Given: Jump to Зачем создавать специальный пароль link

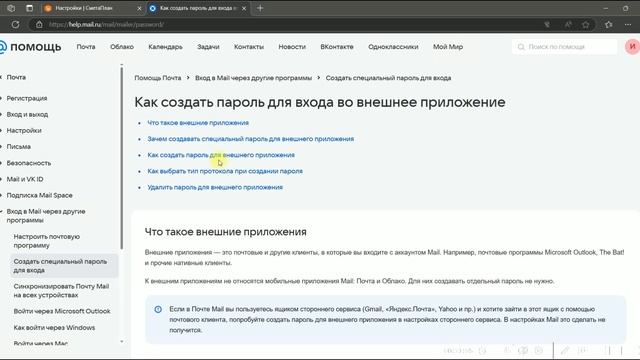Looking at the screenshot, I should pos(251,139).
